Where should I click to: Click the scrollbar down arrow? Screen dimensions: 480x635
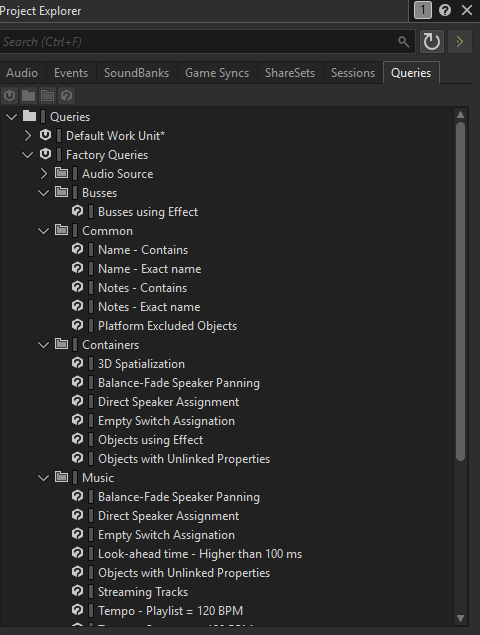460,618
